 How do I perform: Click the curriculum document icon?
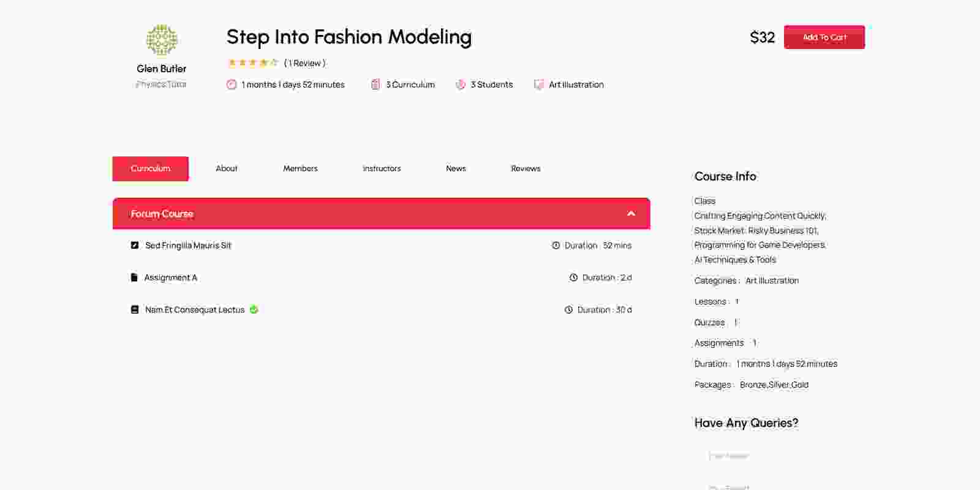point(375,85)
